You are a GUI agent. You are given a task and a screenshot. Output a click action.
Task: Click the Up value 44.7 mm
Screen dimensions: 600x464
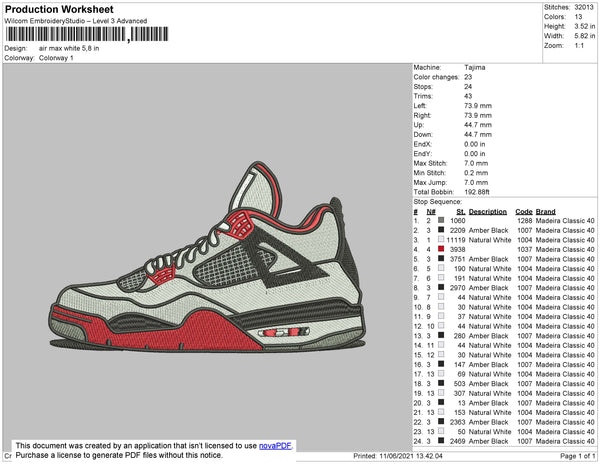tap(478, 125)
